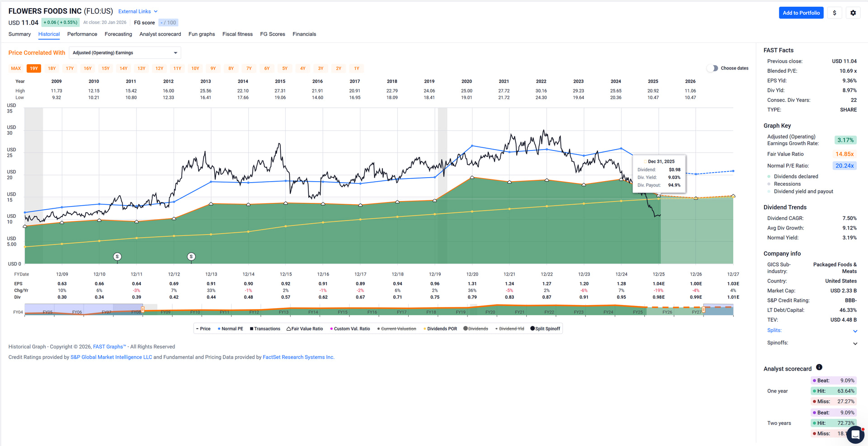The width and height of the screenshot is (868, 446).
Task: Click the settings gear icon
Action: (853, 13)
